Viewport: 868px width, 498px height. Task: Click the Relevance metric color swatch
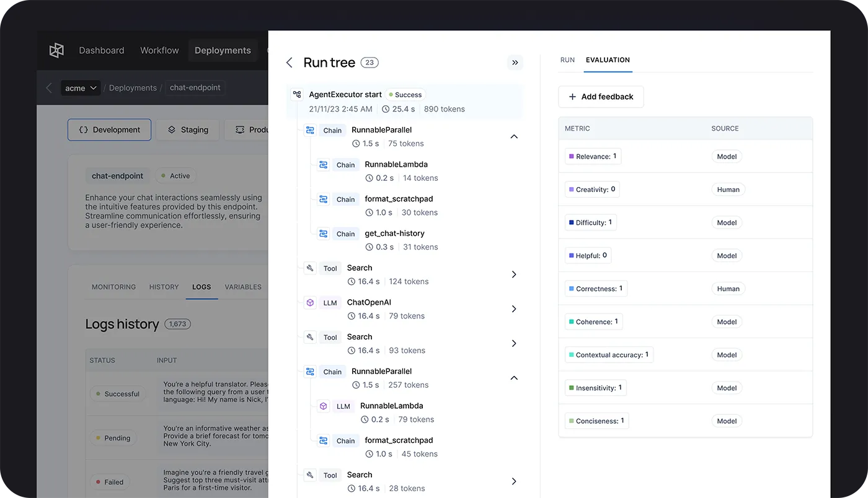click(572, 157)
